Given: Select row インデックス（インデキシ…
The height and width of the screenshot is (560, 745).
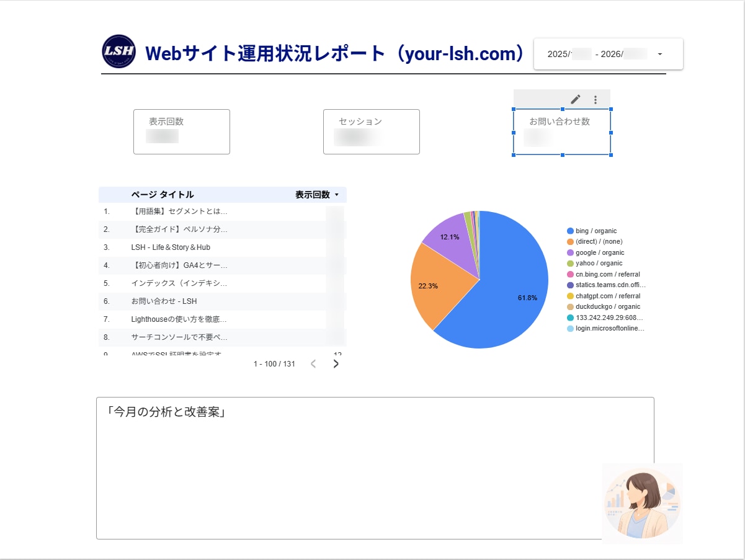Looking at the screenshot, I should tap(223, 283).
